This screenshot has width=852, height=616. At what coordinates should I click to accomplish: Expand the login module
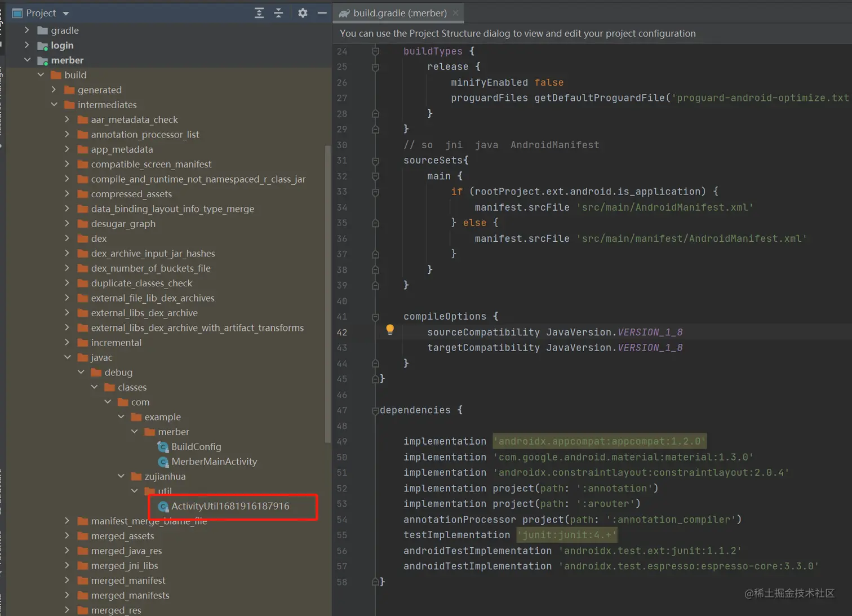27,45
